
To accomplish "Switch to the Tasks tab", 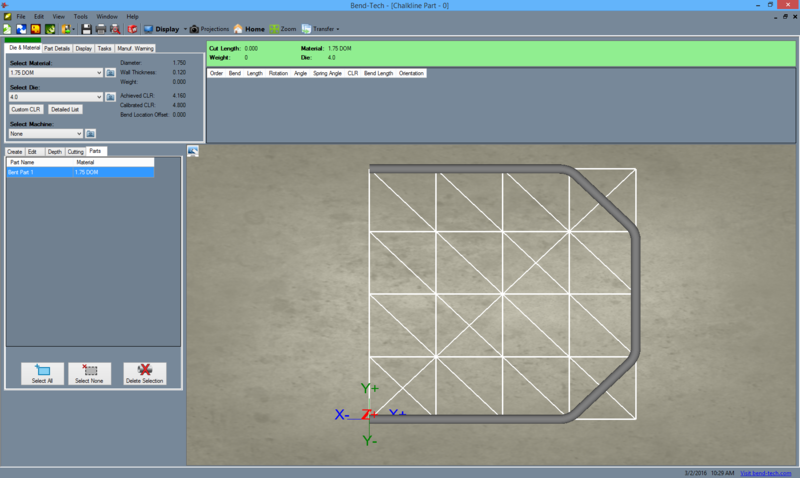I will [104, 48].
